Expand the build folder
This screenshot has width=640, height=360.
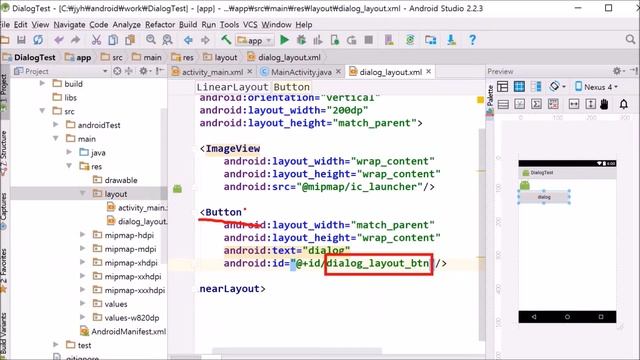[x=42, y=83]
